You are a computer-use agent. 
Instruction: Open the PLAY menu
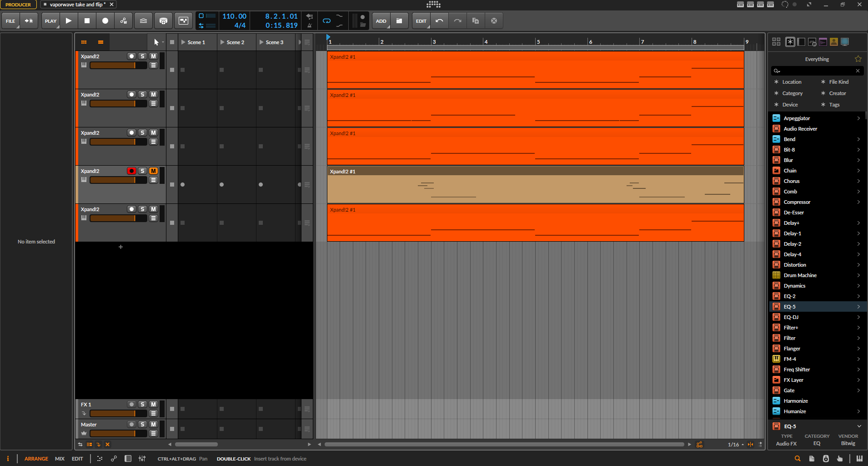point(50,21)
